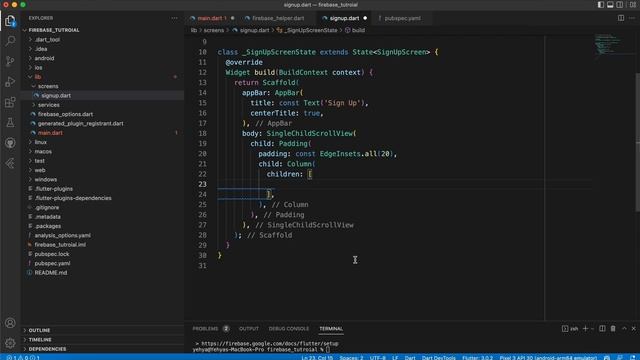The width and height of the screenshot is (640, 360).
Task: Expand the Dependencies section
Action: pyautogui.click(x=102, y=349)
